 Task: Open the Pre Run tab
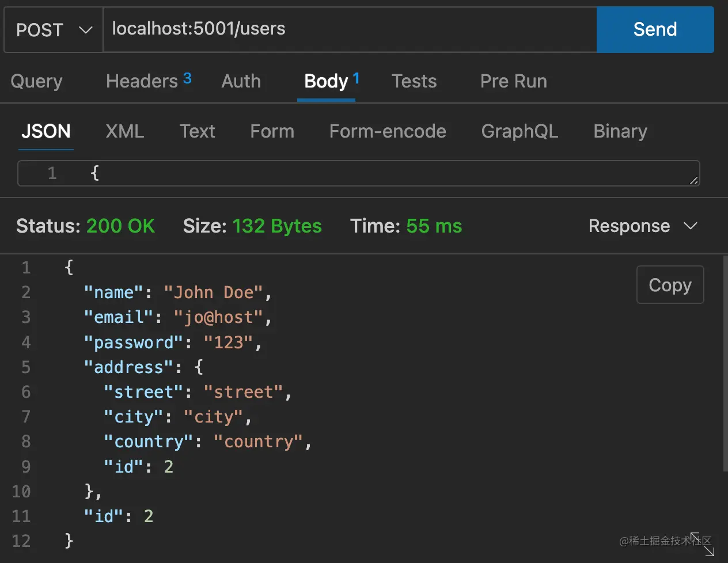coord(513,81)
